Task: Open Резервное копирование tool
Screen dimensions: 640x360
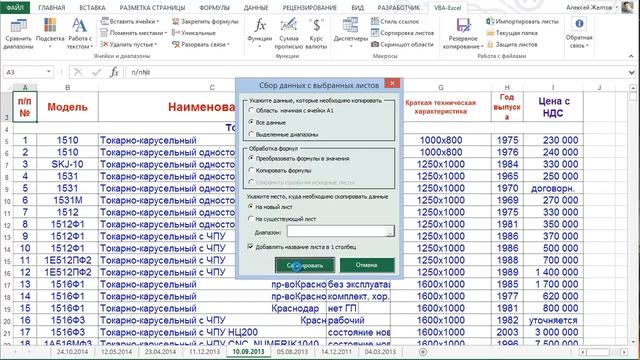Action: [x=463, y=33]
